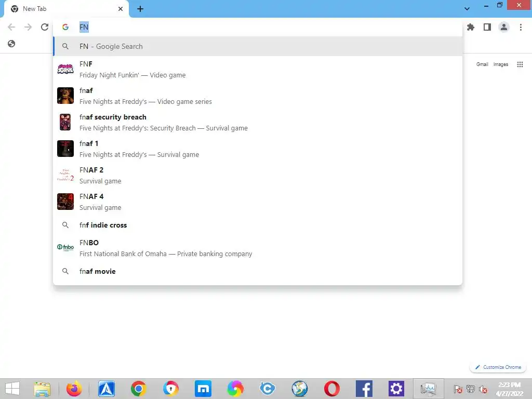Click the Action Center flag icon

click(x=458, y=389)
